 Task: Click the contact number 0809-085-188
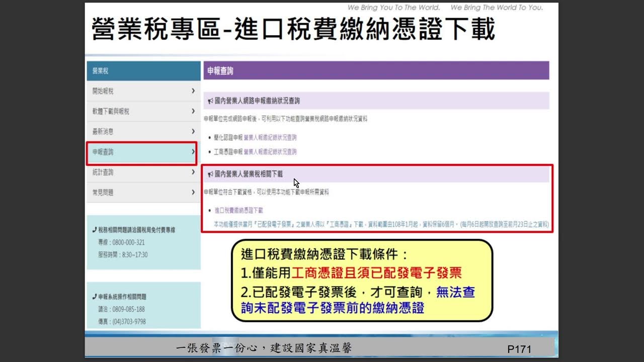[128, 309]
